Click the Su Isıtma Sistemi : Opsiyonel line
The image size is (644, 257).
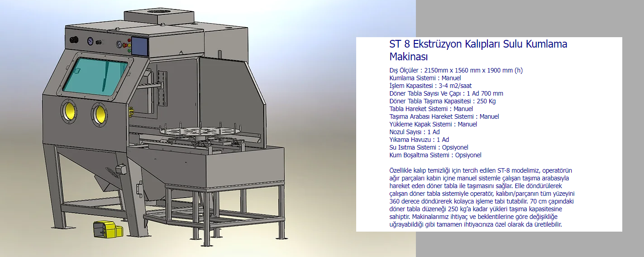pyautogui.click(x=429, y=147)
